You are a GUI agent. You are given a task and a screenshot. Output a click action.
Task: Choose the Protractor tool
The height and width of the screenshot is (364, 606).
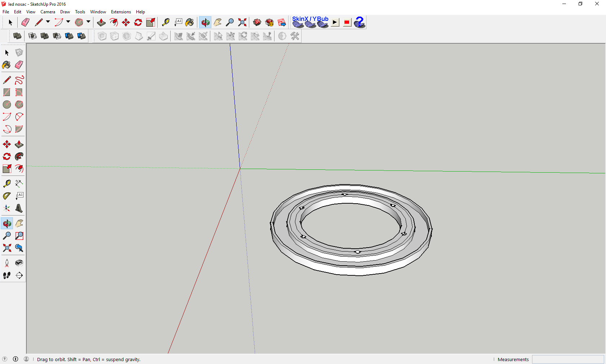pos(7,196)
